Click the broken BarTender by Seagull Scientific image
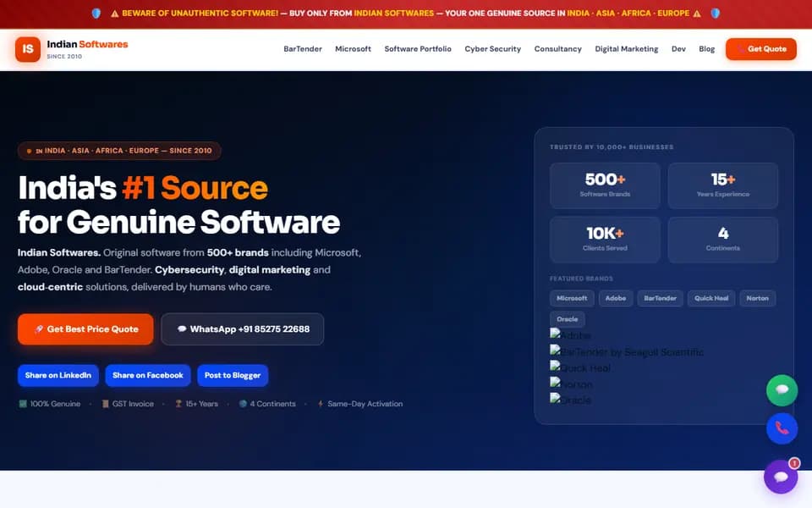Screen dimensions: 812x508 [x=627, y=352]
